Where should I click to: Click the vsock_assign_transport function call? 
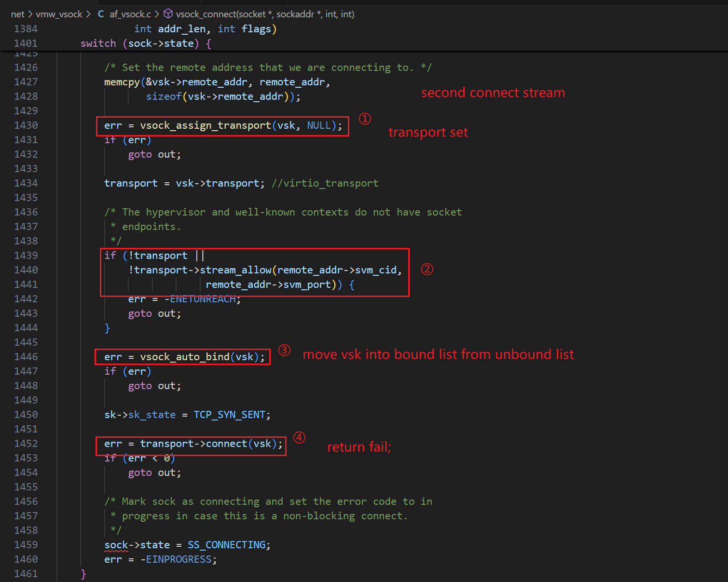206,125
